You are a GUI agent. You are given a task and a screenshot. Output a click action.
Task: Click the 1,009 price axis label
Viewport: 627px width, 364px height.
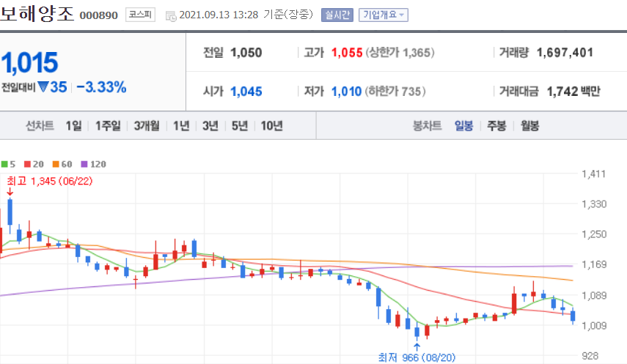(594, 326)
